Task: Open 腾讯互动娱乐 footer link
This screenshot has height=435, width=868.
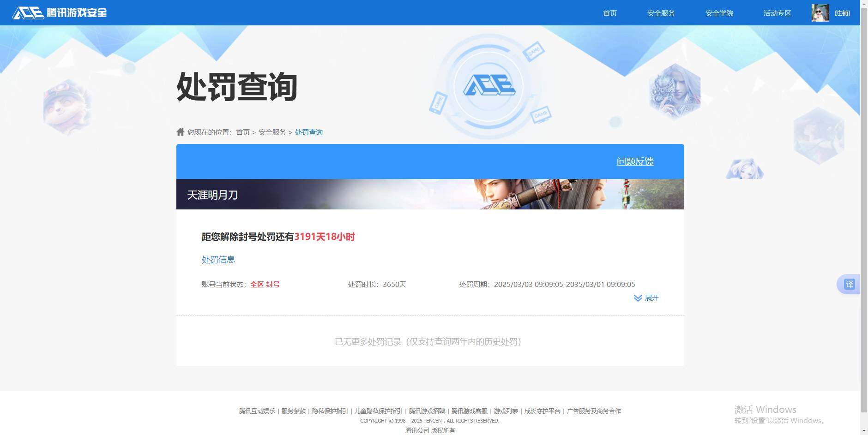Action: tap(257, 411)
